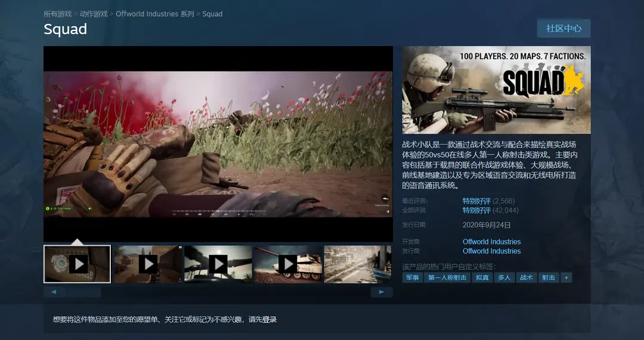Move the thumbnail strip right with the arrow

coord(382,292)
